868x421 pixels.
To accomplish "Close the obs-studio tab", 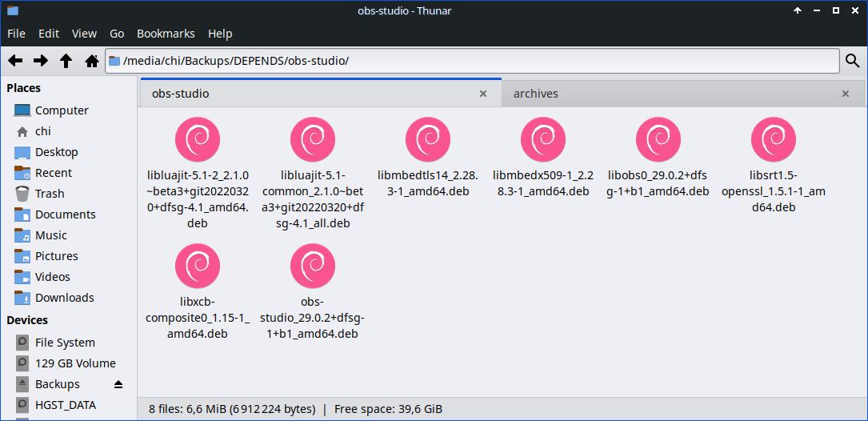I will click(x=482, y=94).
